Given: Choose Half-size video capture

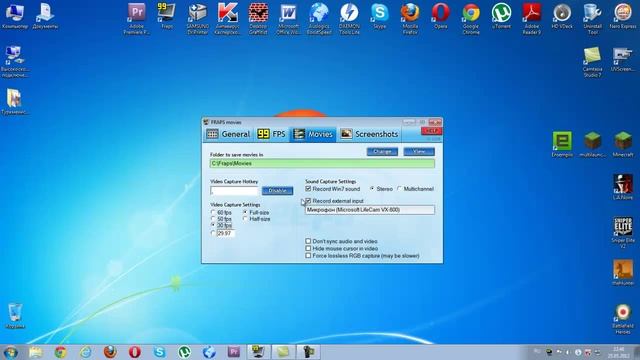Looking at the screenshot, I should [x=245, y=219].
